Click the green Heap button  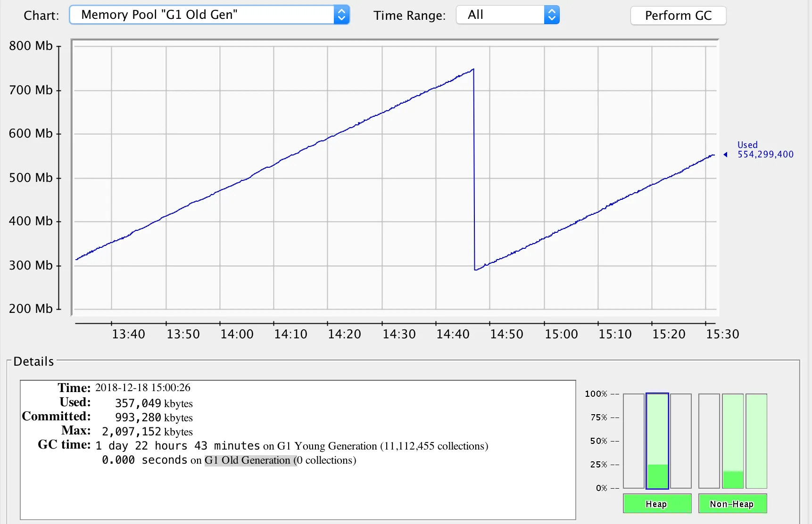coord(657,504)
